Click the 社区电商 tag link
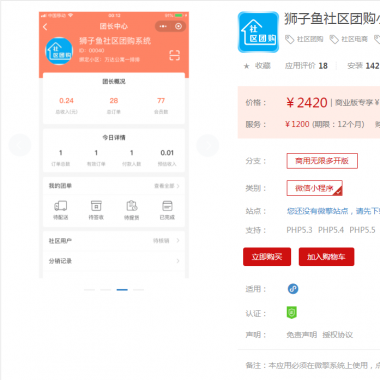Screen dimensions: 380x380 tap(355, 39)
